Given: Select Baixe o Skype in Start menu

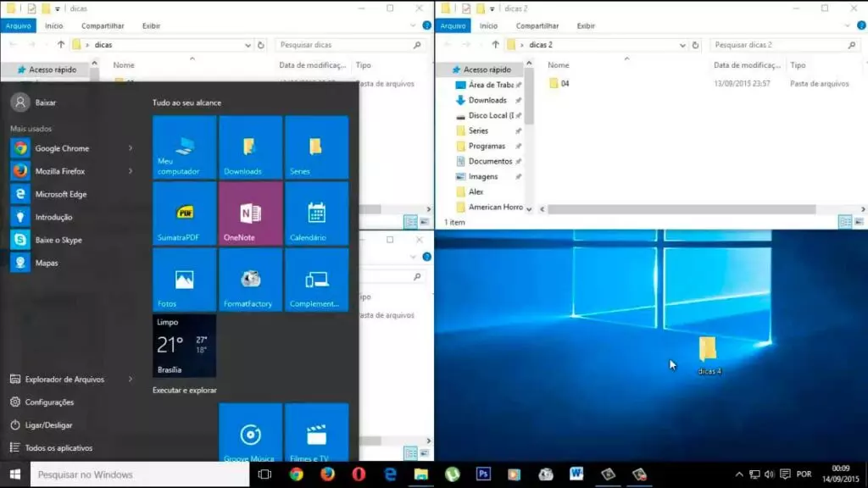Looking at the screenshot, I should (x=58, y=240).
